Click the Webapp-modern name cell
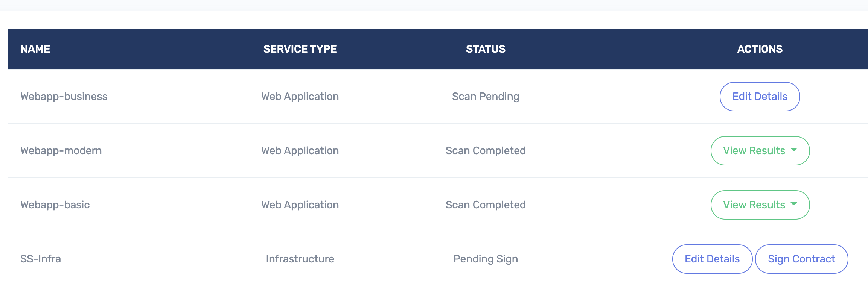 (61, 151)
